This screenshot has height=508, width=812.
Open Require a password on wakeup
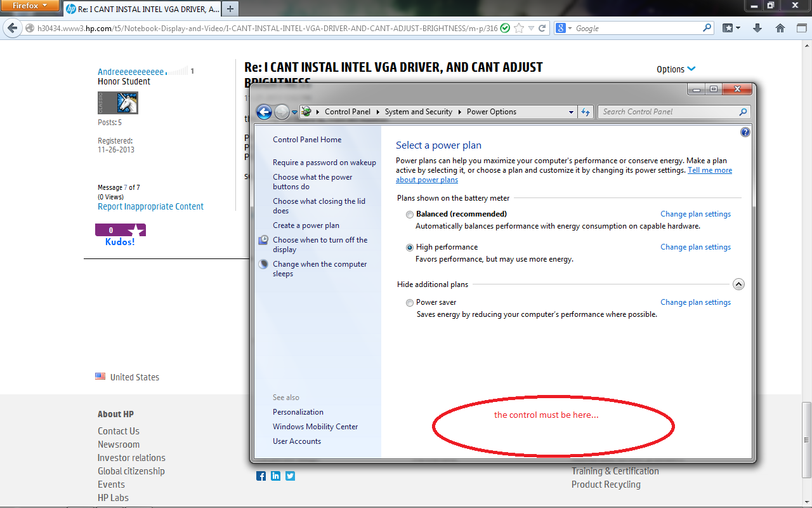click(x=324, y=163)
